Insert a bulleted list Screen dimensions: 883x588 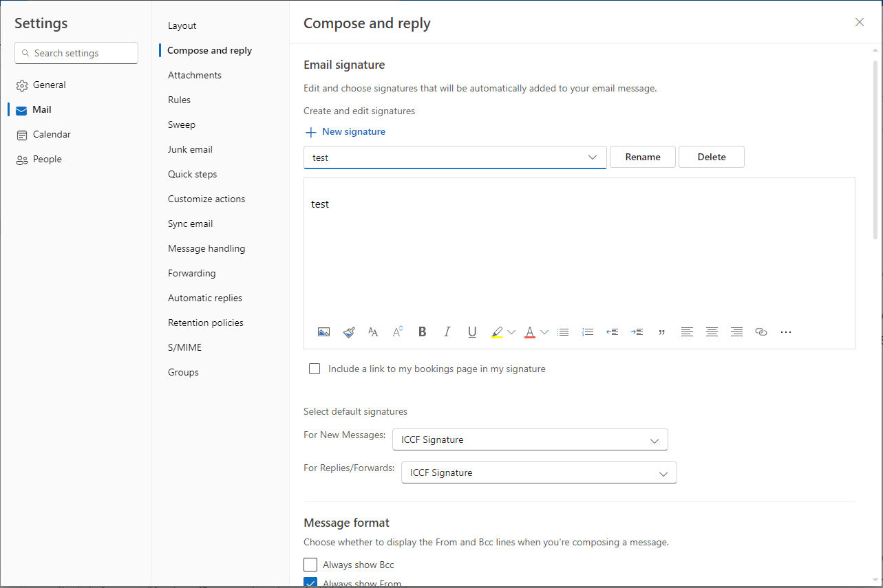(x=563, y=331)
